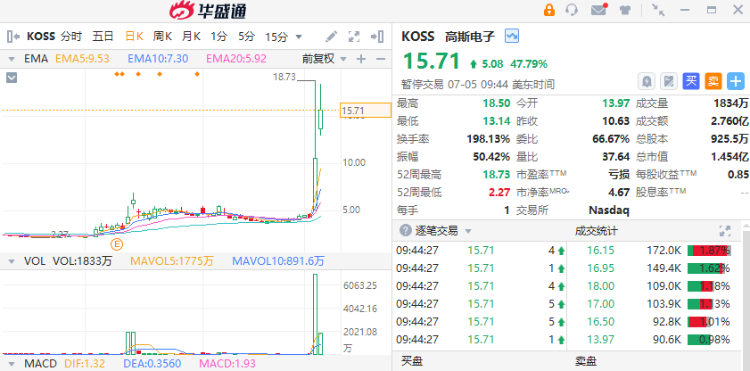Viewport: 750px width, 371px height.
Task: Click the 买盘 bid header
Action: pos(412,361)
